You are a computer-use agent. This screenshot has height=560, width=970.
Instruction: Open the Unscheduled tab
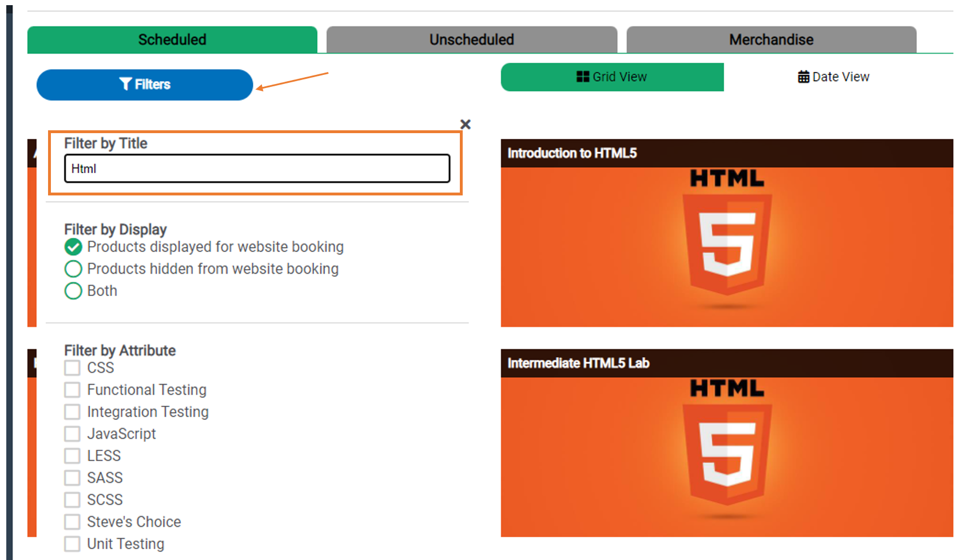point(472,39)
